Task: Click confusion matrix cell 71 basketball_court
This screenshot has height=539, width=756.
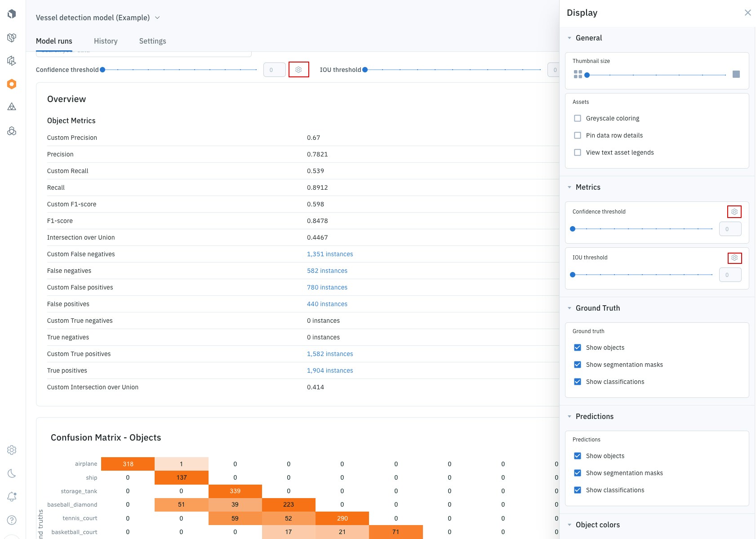Action: [x=396, y=532]
